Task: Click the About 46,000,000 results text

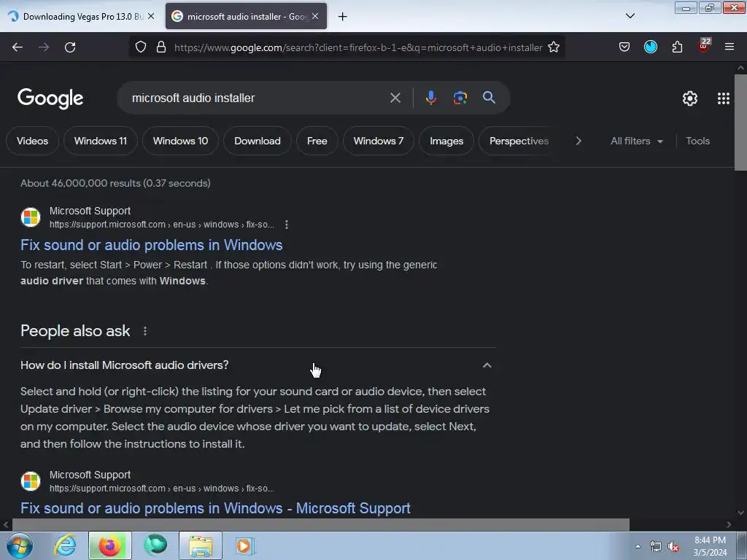Action: (x=115, y=183)
